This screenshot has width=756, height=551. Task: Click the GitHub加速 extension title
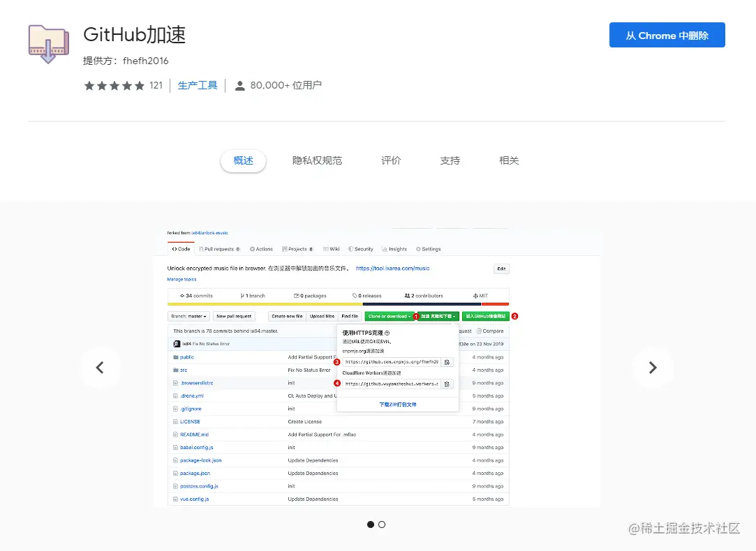[x=135, y=35]
